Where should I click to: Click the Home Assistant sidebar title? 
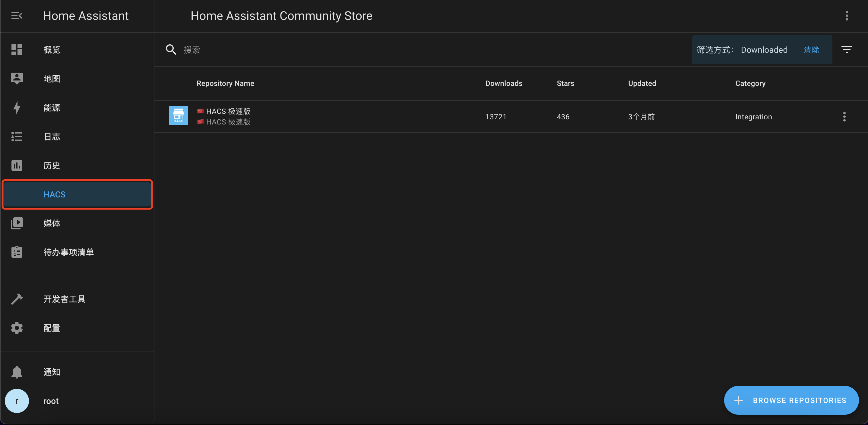(86, 16)
